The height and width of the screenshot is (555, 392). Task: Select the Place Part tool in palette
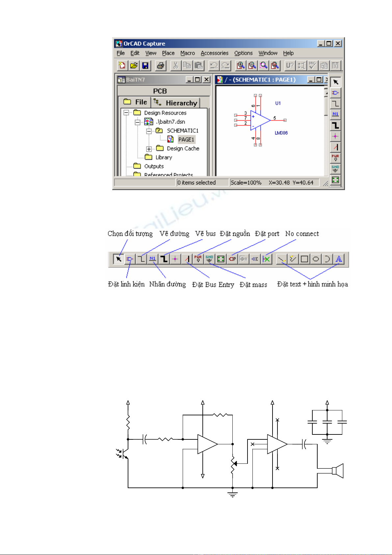pyautogui.click(x=335, y=93)
